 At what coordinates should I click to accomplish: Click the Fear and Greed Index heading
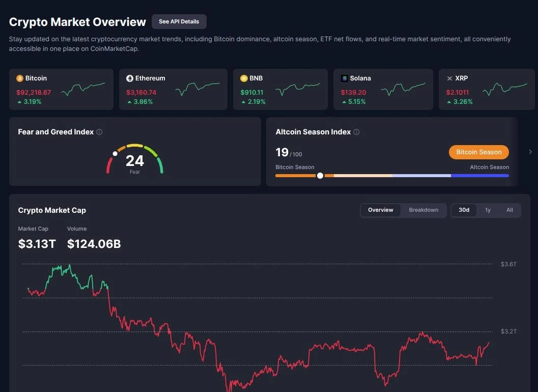pos(55,132)
